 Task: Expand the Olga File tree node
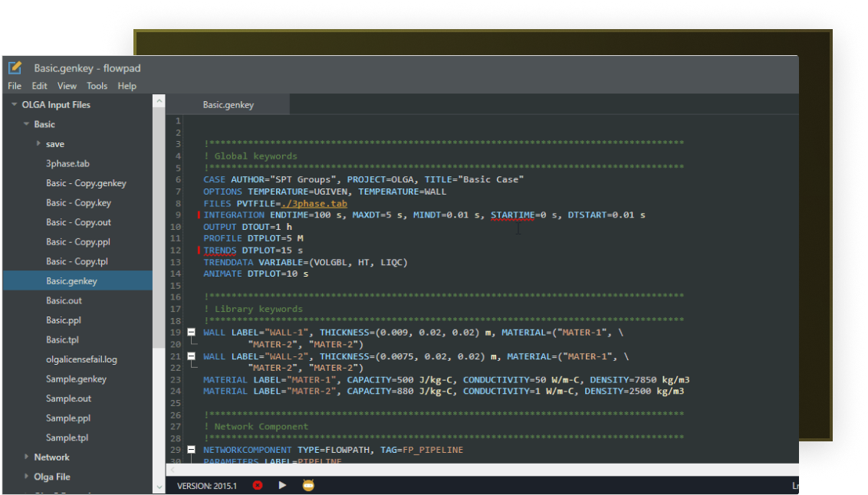26,477
